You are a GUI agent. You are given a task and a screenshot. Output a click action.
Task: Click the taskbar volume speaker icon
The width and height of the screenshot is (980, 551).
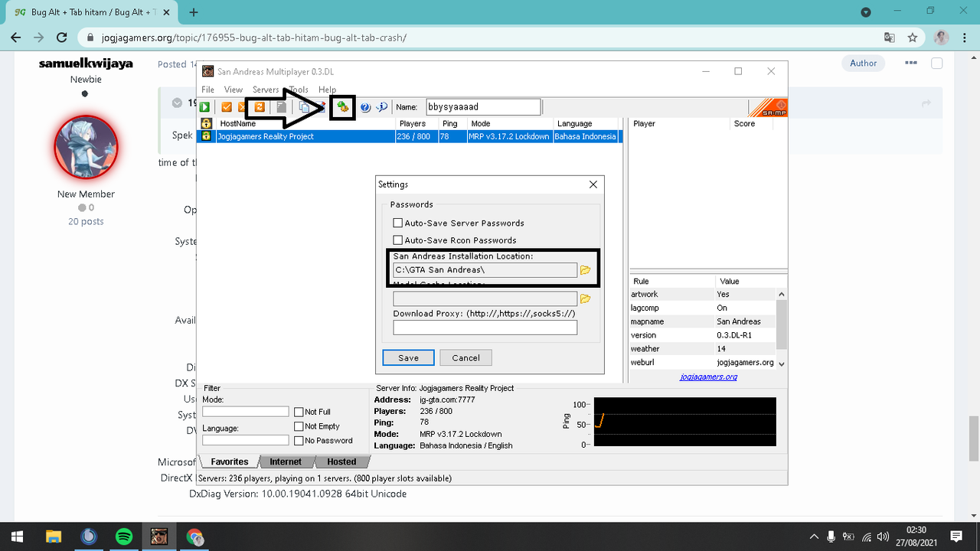(883, 536)
